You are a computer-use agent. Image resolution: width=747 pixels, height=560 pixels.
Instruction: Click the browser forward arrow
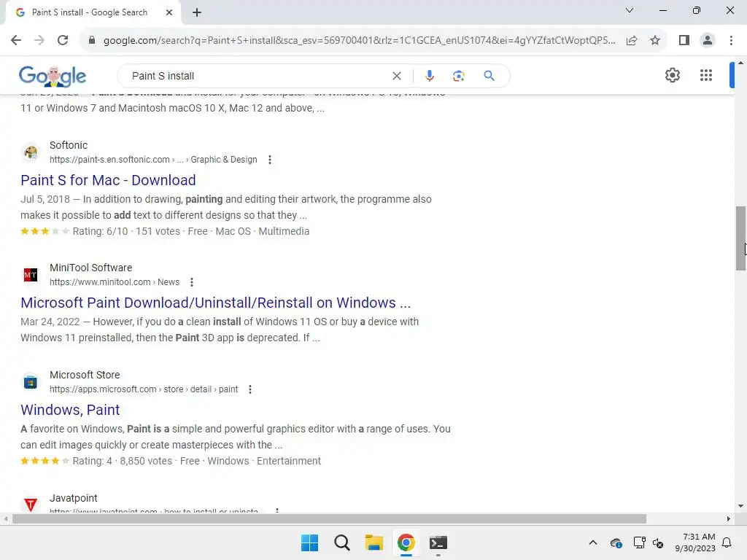coord(39,40)
